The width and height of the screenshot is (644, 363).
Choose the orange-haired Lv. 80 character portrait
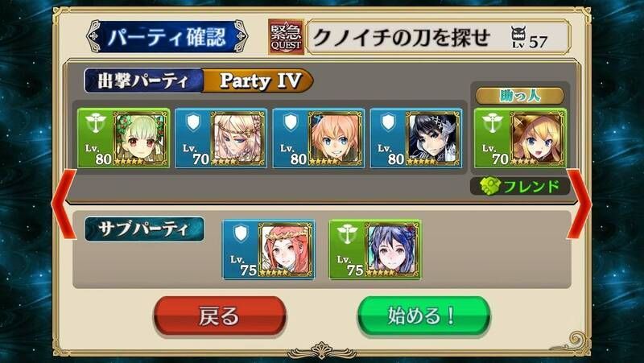[x=319, y=138]
